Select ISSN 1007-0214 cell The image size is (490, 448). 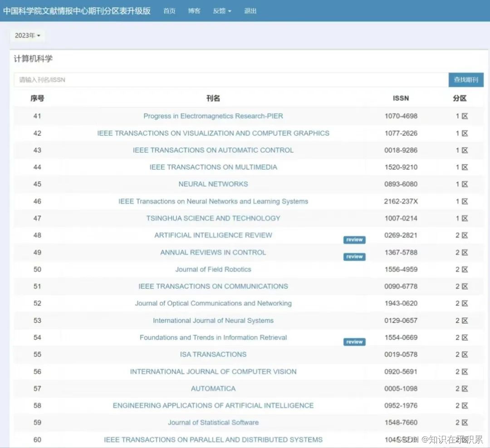pyautogui.click(x=401, y=218)
